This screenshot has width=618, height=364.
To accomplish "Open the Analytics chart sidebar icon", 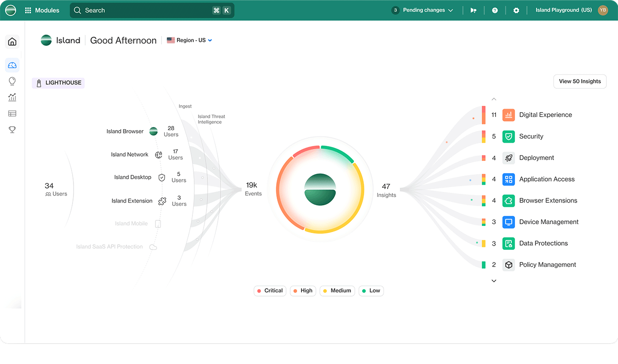I will pyautogui.click(x=12, y=97).
